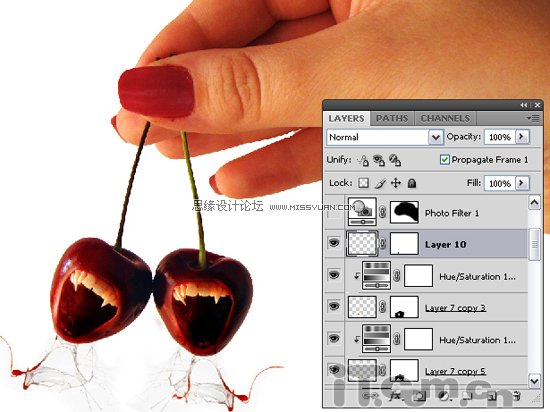Open the Fill slider arrow

(x=522, y=183)
